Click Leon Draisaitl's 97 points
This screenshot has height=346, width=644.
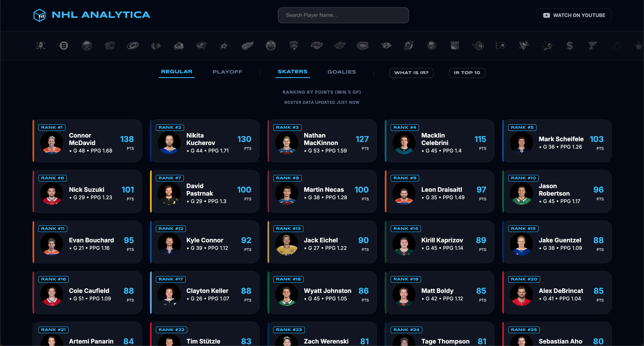pyautogui.click(x=481, y=190)
